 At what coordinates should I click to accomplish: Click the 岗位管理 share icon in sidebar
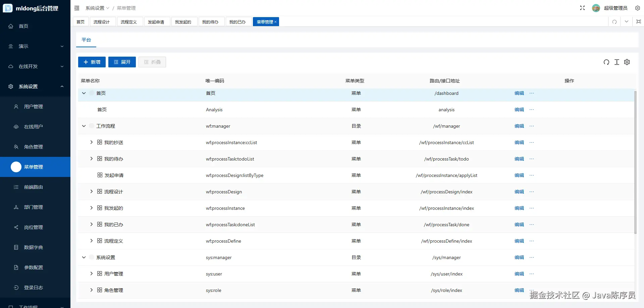point(16,227)
